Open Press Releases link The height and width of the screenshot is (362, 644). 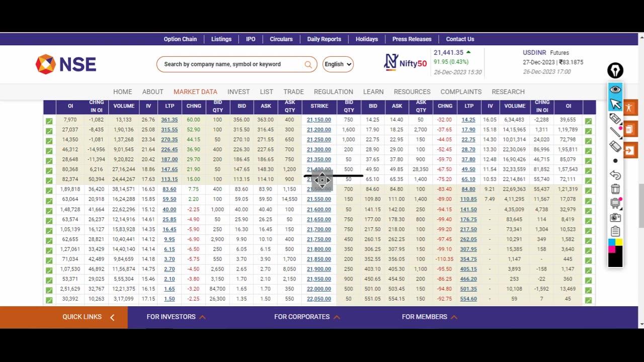pos(412,39)
